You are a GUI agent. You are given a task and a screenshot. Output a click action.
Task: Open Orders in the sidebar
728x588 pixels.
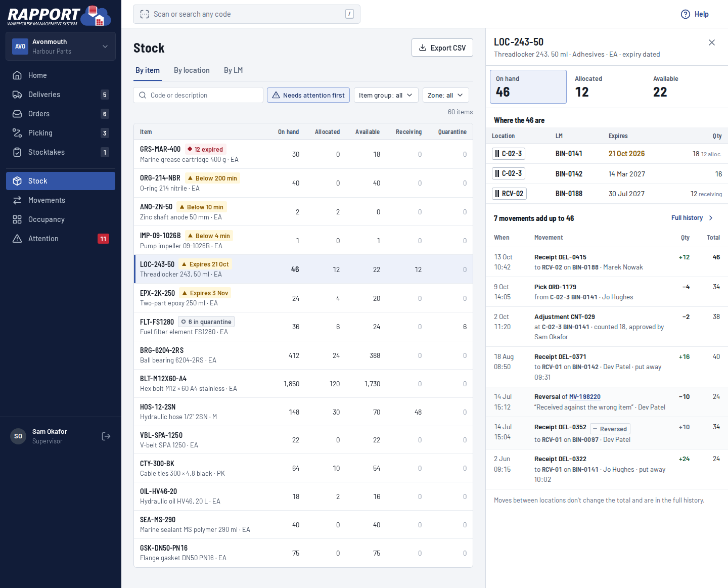[61, 114]
